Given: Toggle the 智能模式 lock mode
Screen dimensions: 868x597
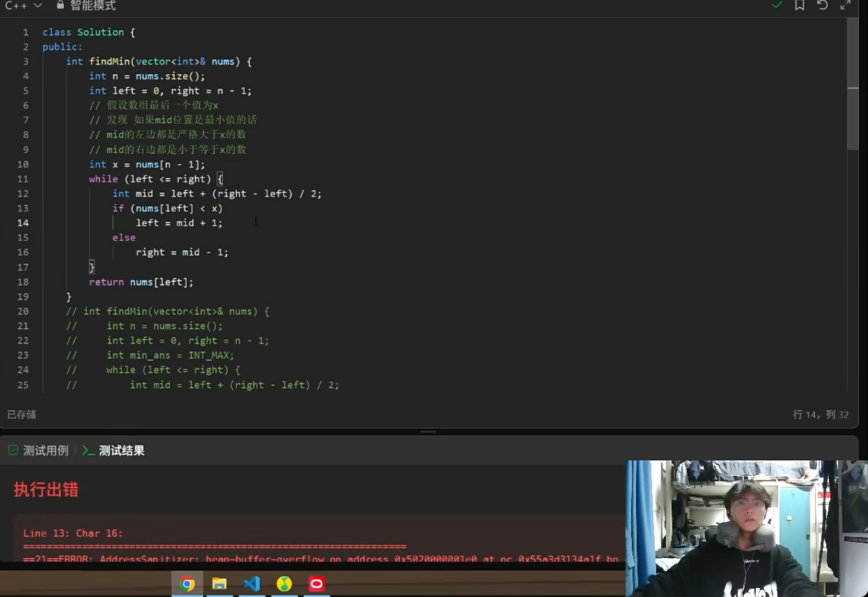Looking at the screenshot, I should tap(86, 5).
